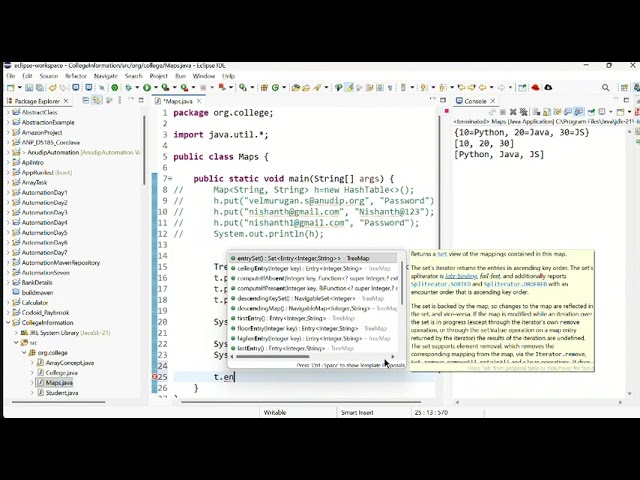Click the Open Console icon
Image resolution: width=640 pixels, height=480 pixels.
click(620, 112)
